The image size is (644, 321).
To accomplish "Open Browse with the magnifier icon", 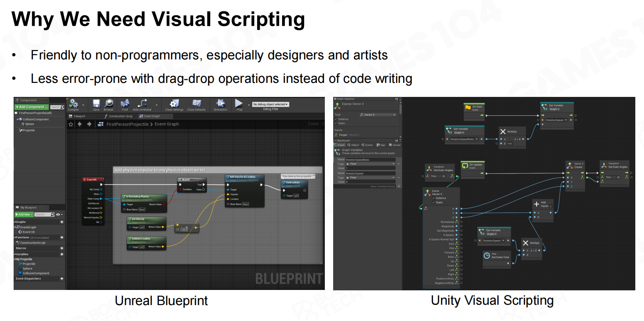I will pos(109,104).
